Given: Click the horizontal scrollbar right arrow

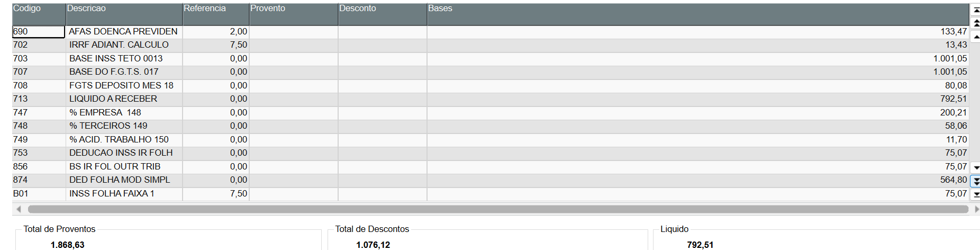Looking at the screenshot, I should [976, 209].
